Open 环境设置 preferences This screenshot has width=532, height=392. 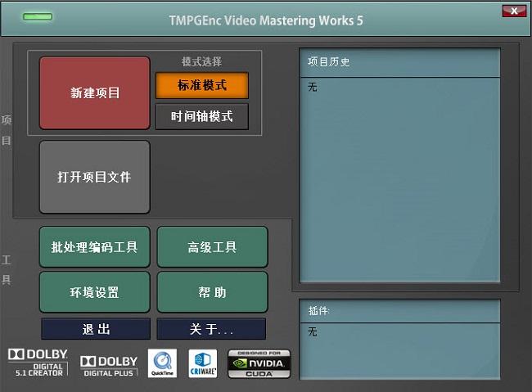point(95,292)
